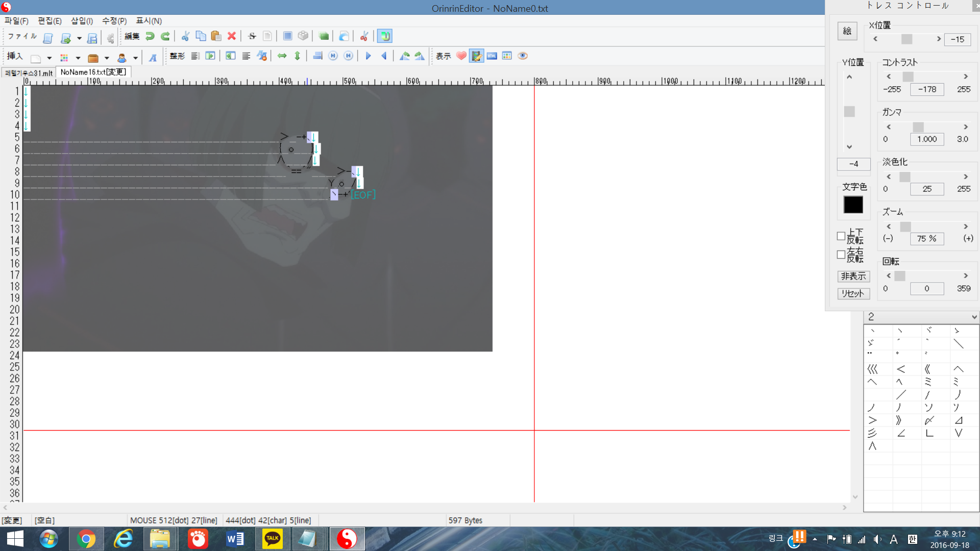
Task: Enable the 上下反転 vertical flip checkbox
Action: pyautogui.click(x=841, y=236)
